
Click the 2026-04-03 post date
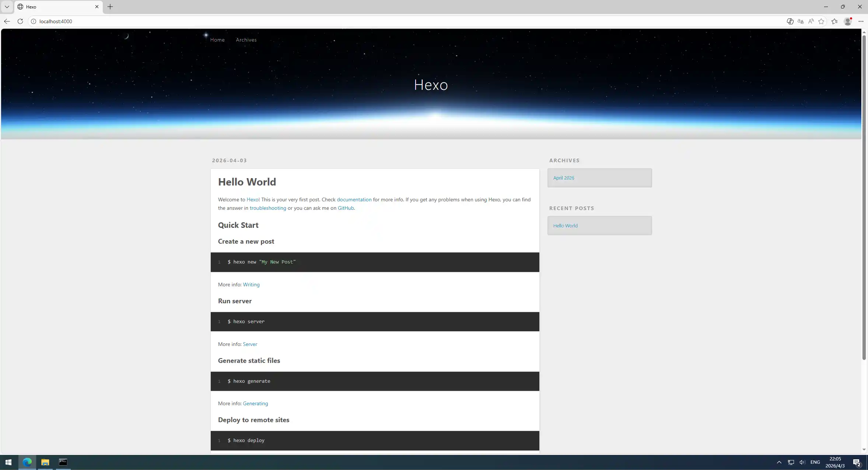[230, 160]
